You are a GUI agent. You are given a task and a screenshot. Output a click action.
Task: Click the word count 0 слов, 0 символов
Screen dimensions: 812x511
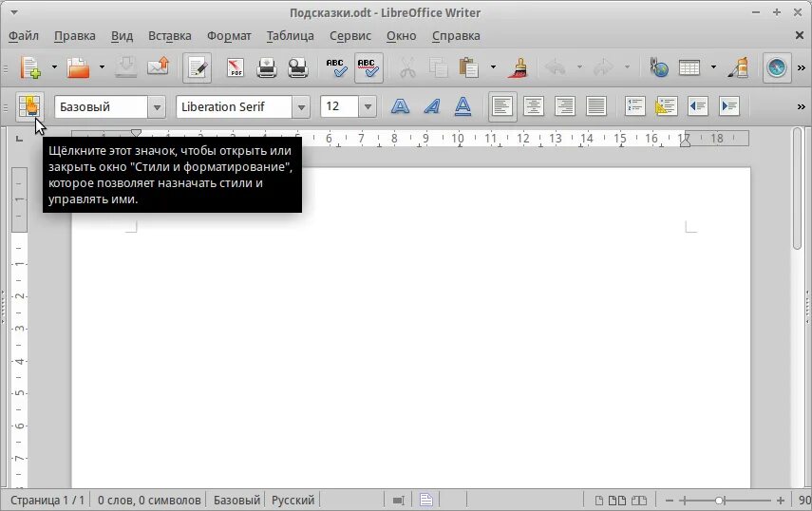tap(149, 501)
